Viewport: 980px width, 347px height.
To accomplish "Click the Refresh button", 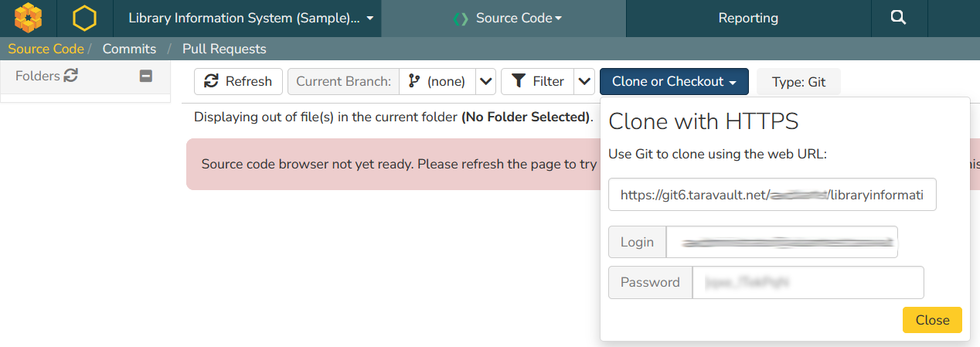I will tap(238, 81).
